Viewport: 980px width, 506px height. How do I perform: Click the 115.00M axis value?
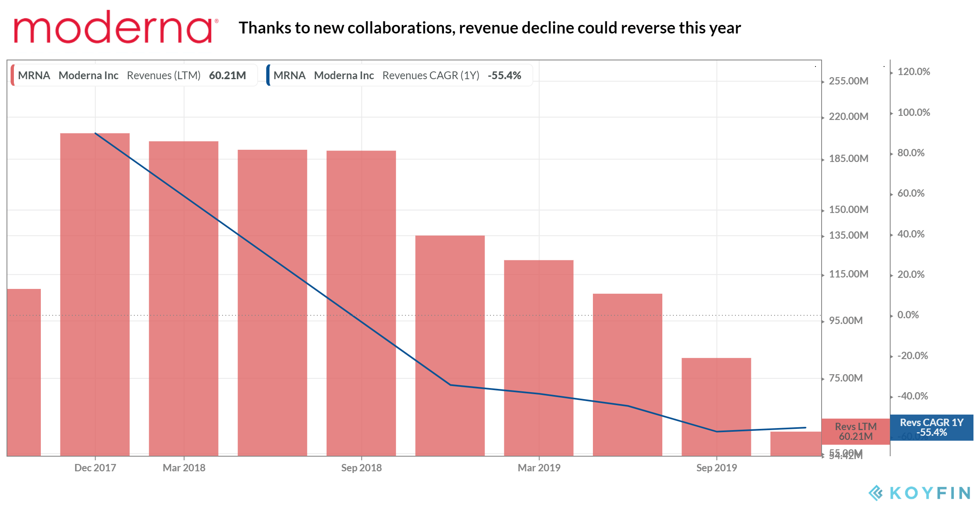click(849, 274)
